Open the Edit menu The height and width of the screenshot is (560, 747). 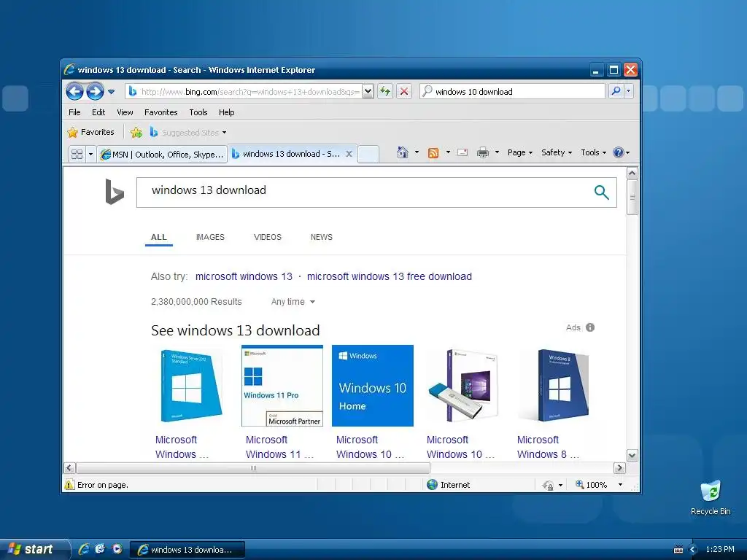(x=98, y=112)
